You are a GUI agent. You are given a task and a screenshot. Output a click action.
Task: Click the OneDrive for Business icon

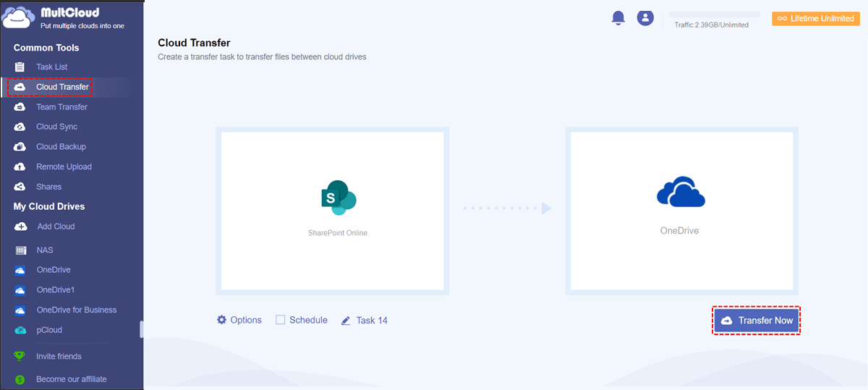point(20,310)
